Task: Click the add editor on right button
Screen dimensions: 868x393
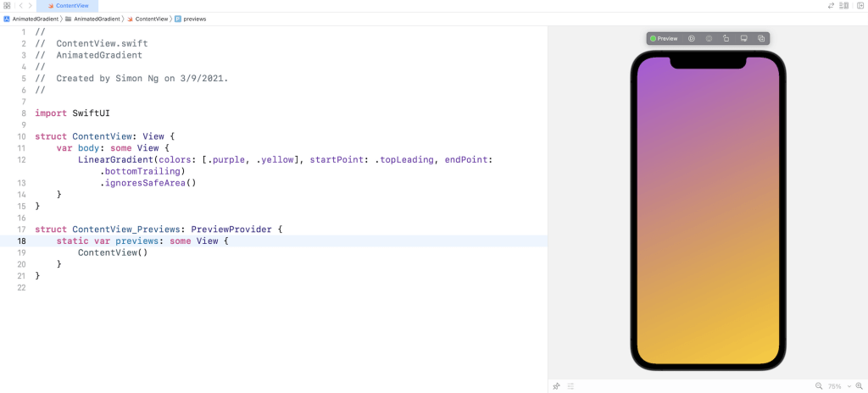Action: (x=860, y=6)
